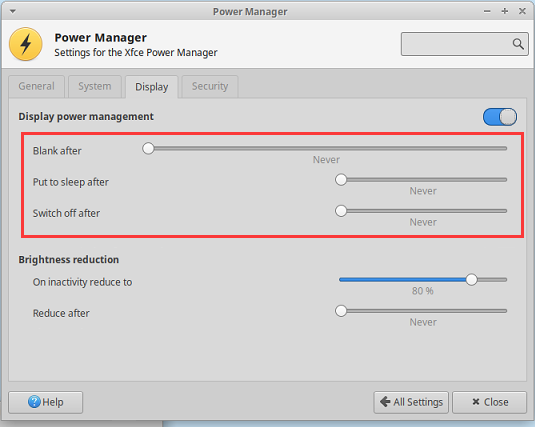Go back to All Settings
Image resolution: width=535 pixels, height=427 pixels.
(x=411, y=402)
